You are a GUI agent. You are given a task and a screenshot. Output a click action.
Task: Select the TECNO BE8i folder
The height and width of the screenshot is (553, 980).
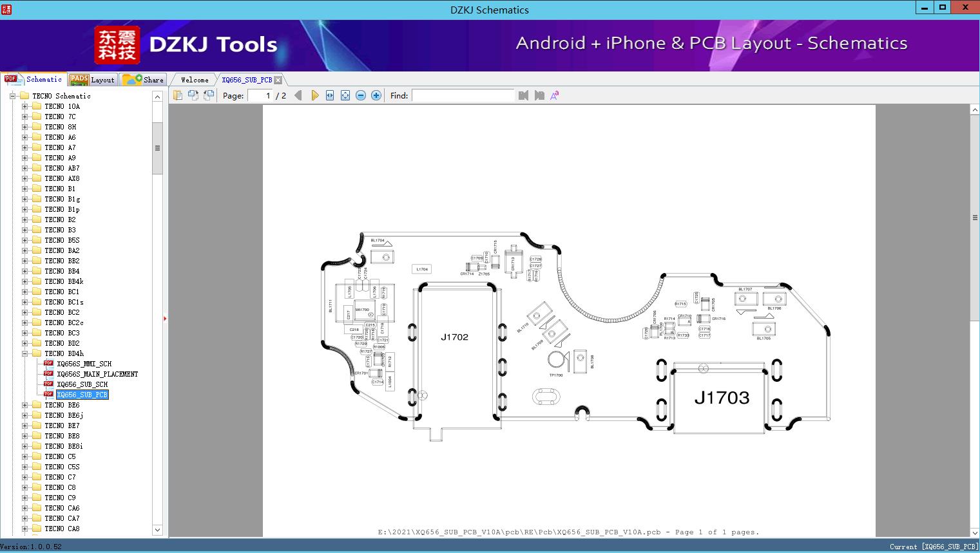tap(64, 446)
